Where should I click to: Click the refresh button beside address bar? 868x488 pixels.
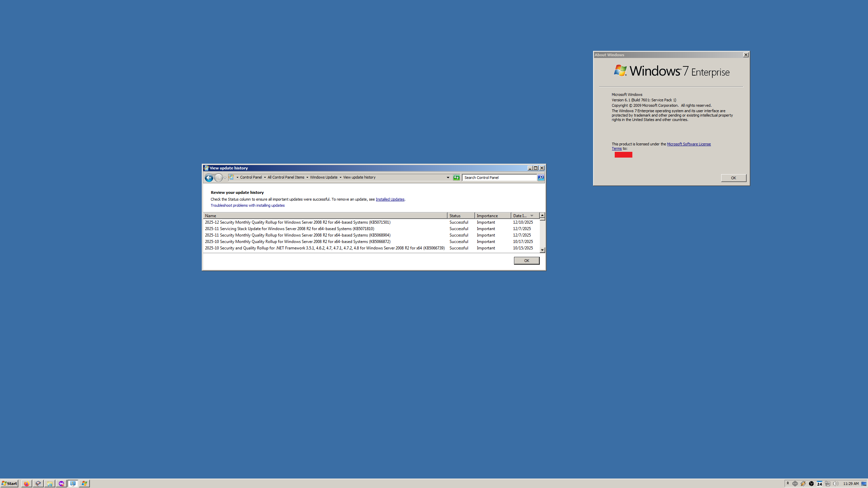[456, 178]
